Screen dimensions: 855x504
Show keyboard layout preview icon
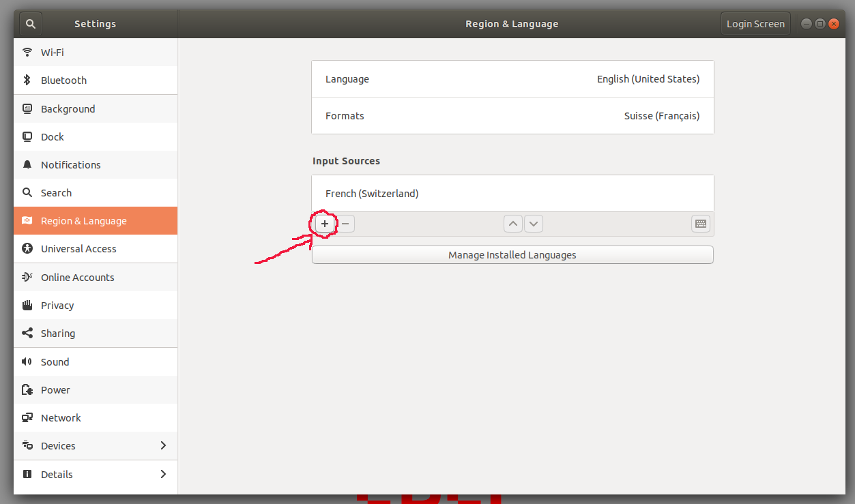pyautogui.click(x=700, y=224)
